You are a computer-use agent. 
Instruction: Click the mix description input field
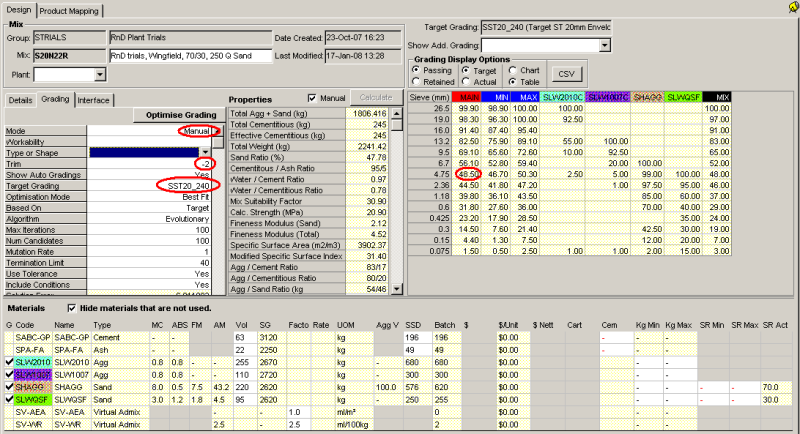(x=191, y=56)
